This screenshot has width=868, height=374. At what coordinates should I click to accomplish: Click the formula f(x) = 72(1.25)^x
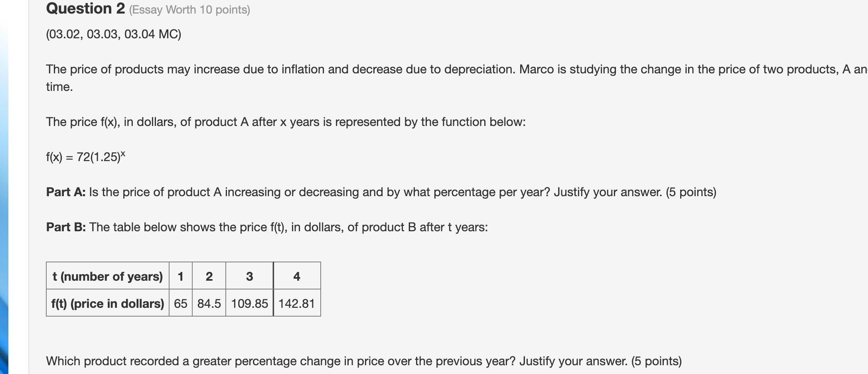[85, 157]
